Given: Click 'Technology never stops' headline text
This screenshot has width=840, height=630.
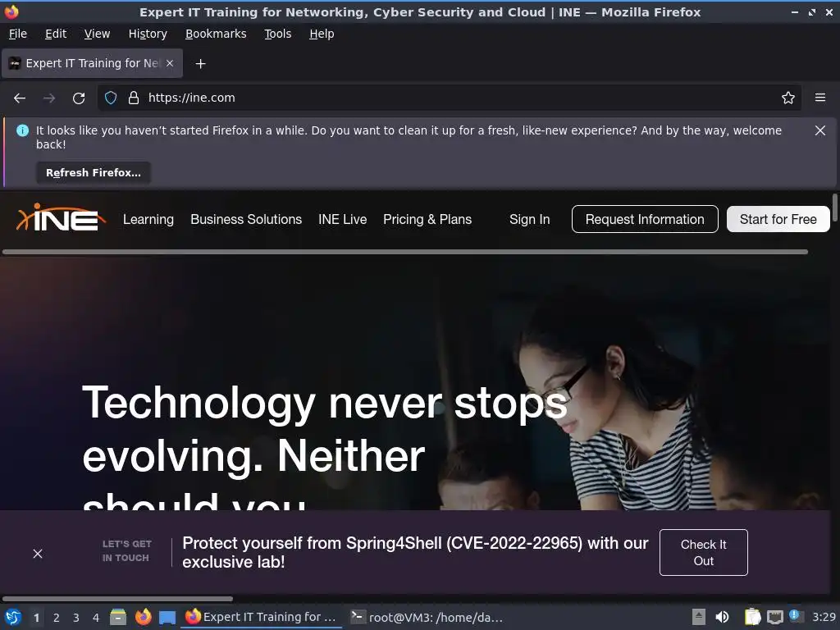Looking at the screenshot, I should pyautogui.click(x=325, y=403).
